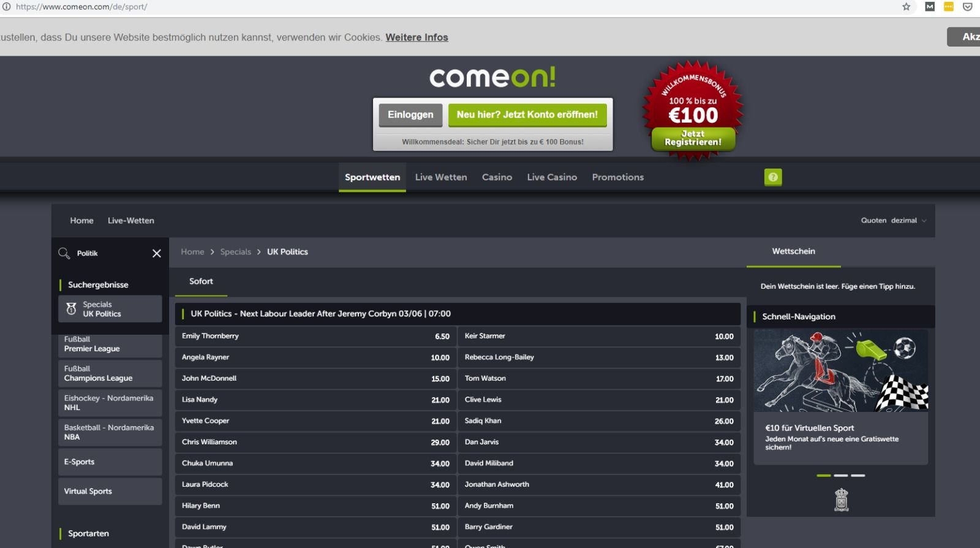Click the site info icon beside URL
This screenshot has height=548, width=980.
pyautogui.click(x=7, y=7)
